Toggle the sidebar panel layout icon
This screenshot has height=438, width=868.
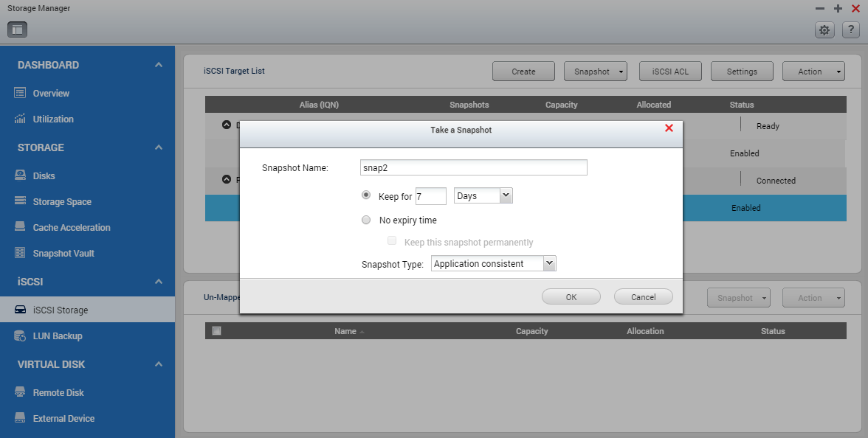17,29
